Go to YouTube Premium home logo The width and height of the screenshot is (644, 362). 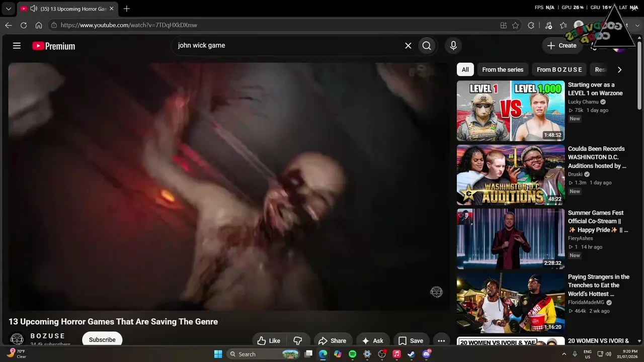[53, 46]
